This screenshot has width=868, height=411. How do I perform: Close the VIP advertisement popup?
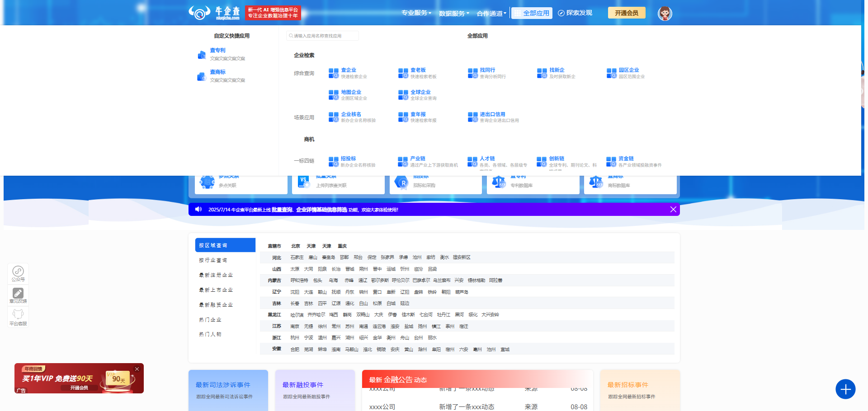tap(137, 369)
